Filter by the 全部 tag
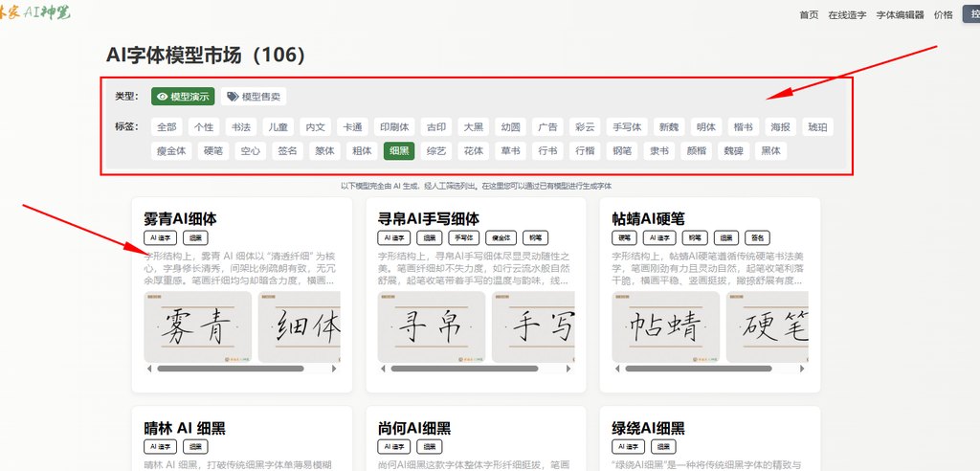Screen dimensions: 980x471 click(167, 127)
